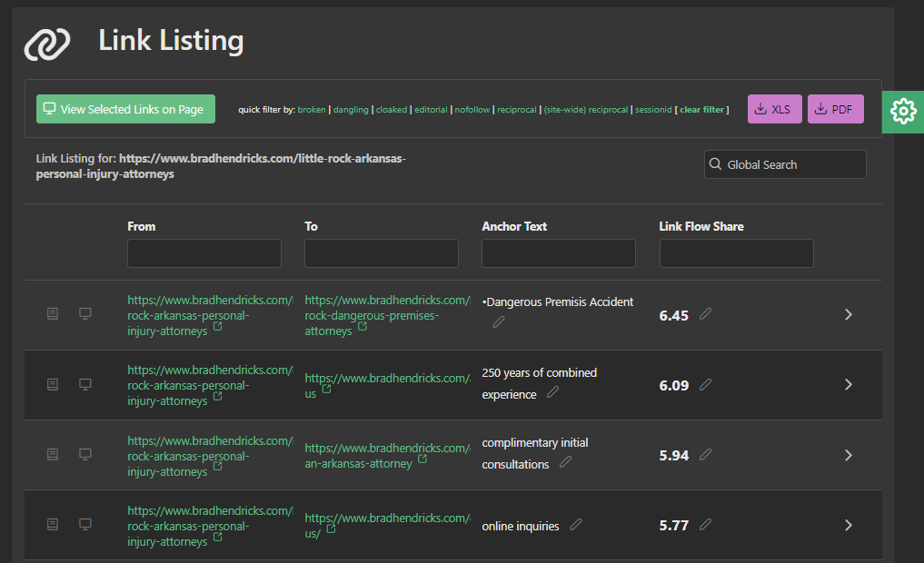The height and width of the screenshot is (563, 924).
Task: Expand the 6.09 link flow row chevron
Action: point(848,384)
